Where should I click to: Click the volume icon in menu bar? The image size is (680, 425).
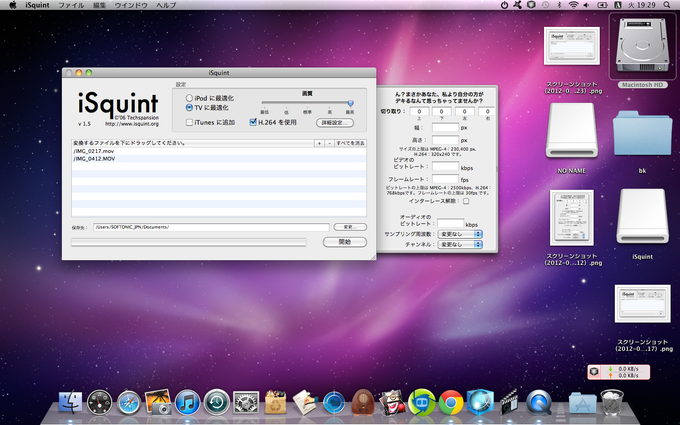tap(587, 5)
